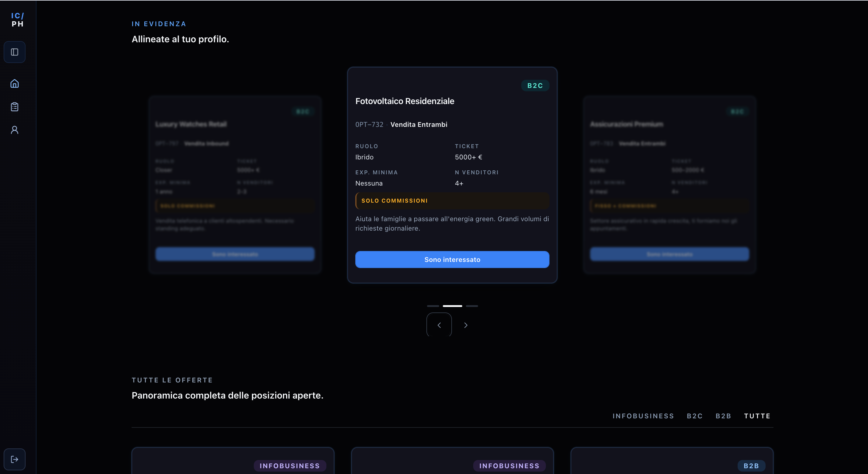Click the 4+ sellers value
This screenshot has height=474, width=868.
tap(459, 183)
